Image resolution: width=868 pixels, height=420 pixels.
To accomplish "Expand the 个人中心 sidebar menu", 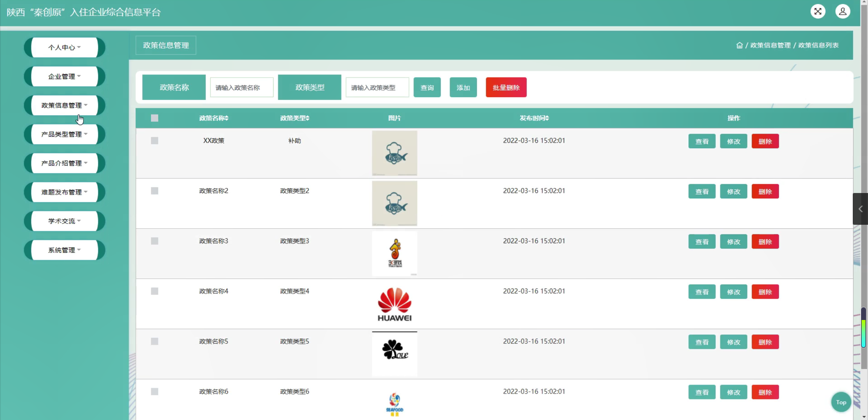I will coord(64,48).
